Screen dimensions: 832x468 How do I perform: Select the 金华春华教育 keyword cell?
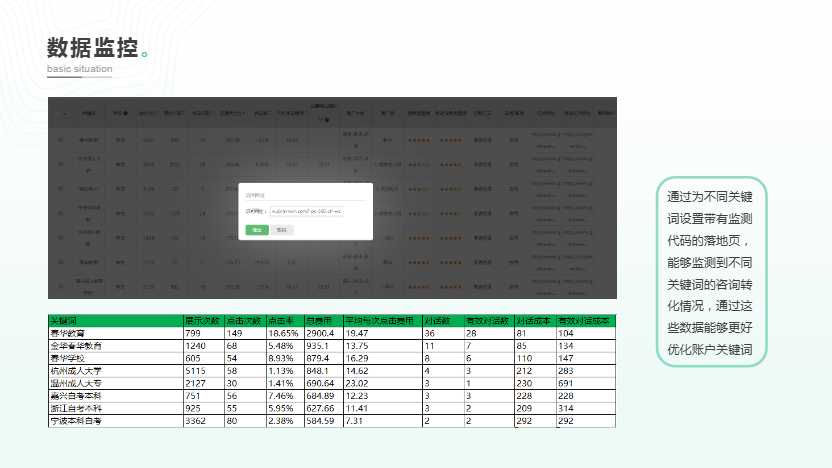(115, 345)
